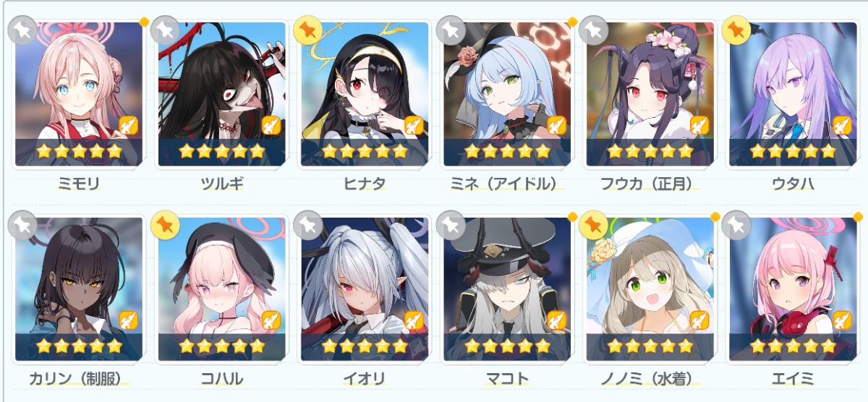Pin the マコト character card
The height and width of the screenshot is (402, 868).
point(451,226)
